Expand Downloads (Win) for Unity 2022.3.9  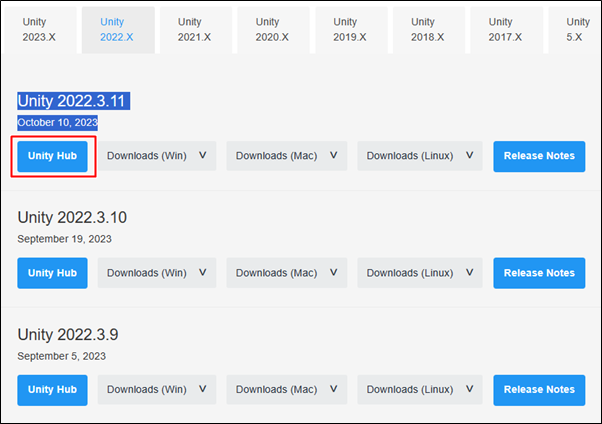pos(157,389)
